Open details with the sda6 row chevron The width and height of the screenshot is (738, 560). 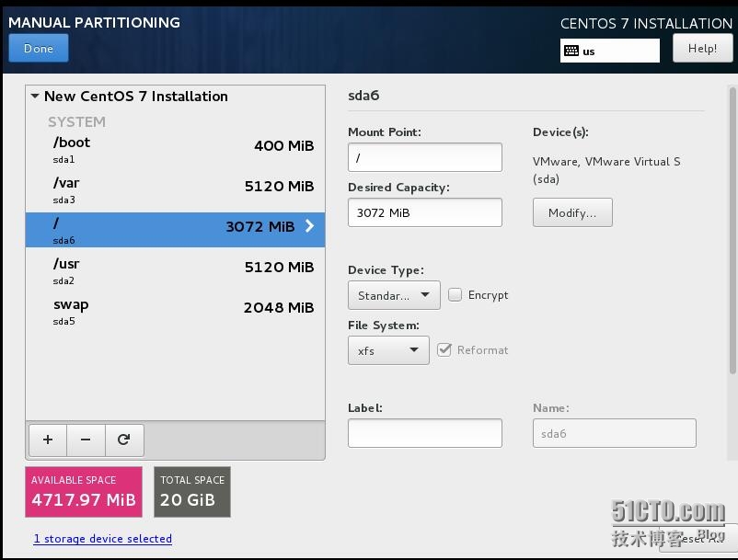coord(310,225)
